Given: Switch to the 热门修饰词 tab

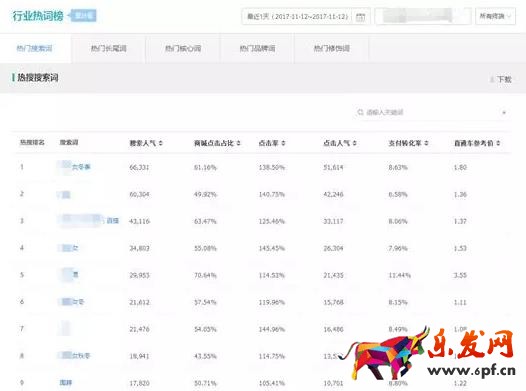Looking at the screenshot, I should point(331,49).
